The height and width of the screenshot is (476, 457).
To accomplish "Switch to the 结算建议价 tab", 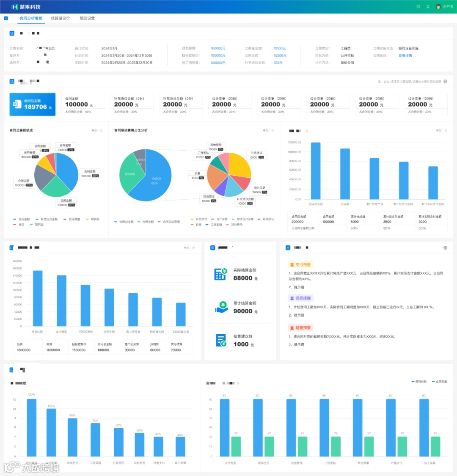I will point(61,18).
